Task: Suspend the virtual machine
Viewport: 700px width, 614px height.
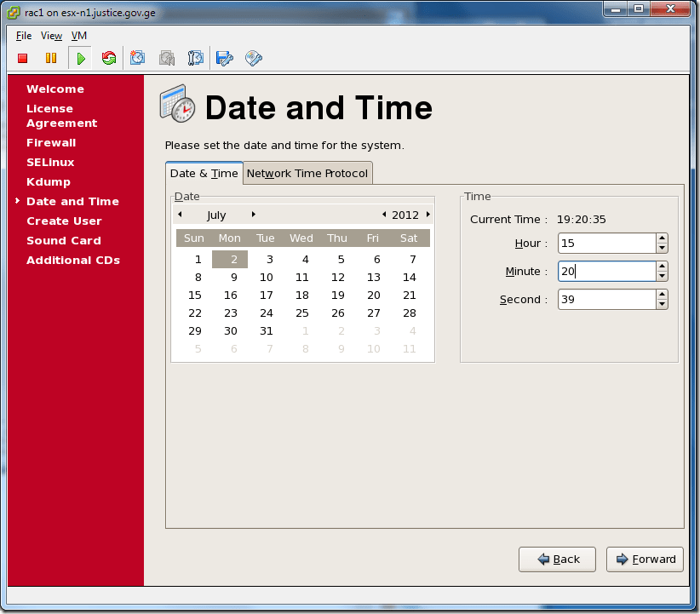Action: [51, 58]
